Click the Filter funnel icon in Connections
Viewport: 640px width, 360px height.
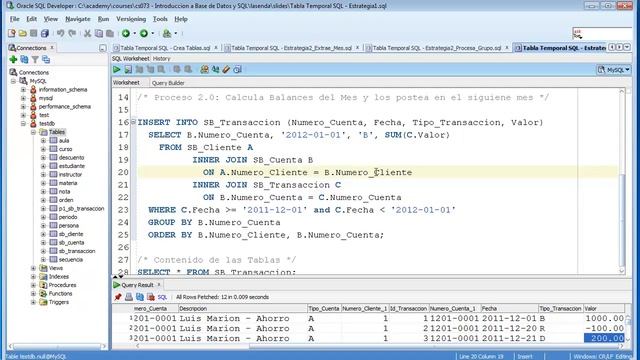pos(36,60)
